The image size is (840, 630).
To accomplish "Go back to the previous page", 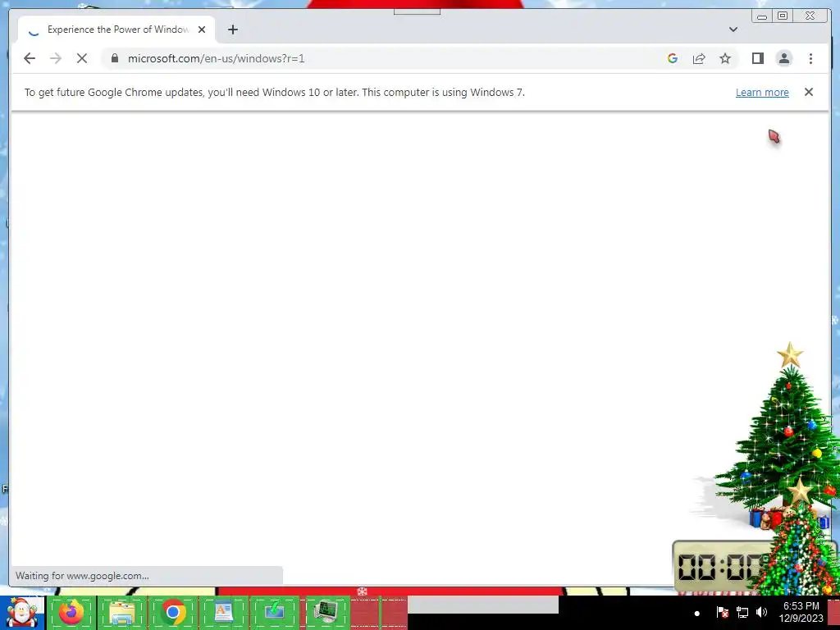I will point(30,58).
